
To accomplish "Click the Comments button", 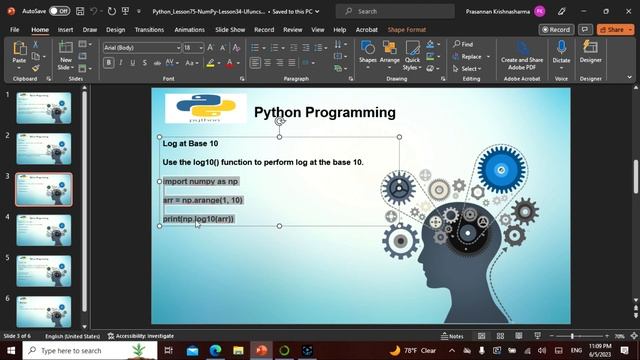I will (585, 29).
